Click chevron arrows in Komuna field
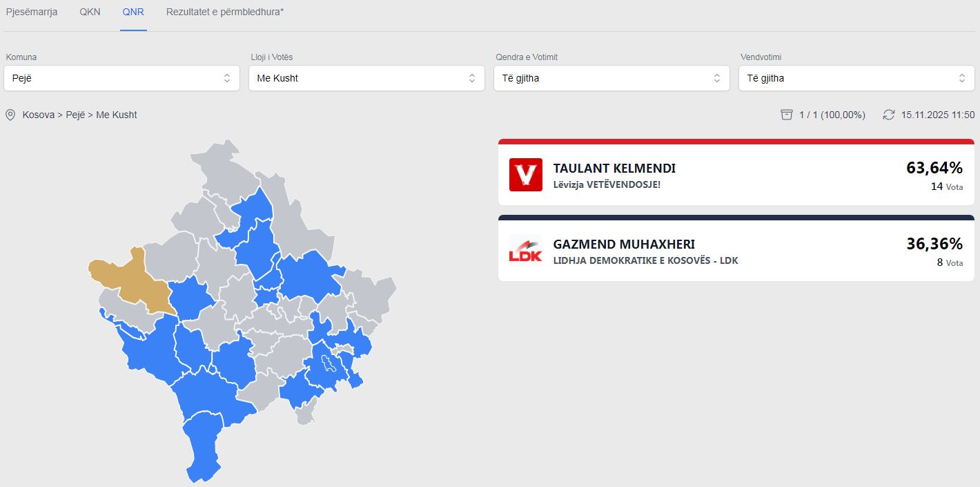Screen dimensions: 980x487 [x=227, y=78]
